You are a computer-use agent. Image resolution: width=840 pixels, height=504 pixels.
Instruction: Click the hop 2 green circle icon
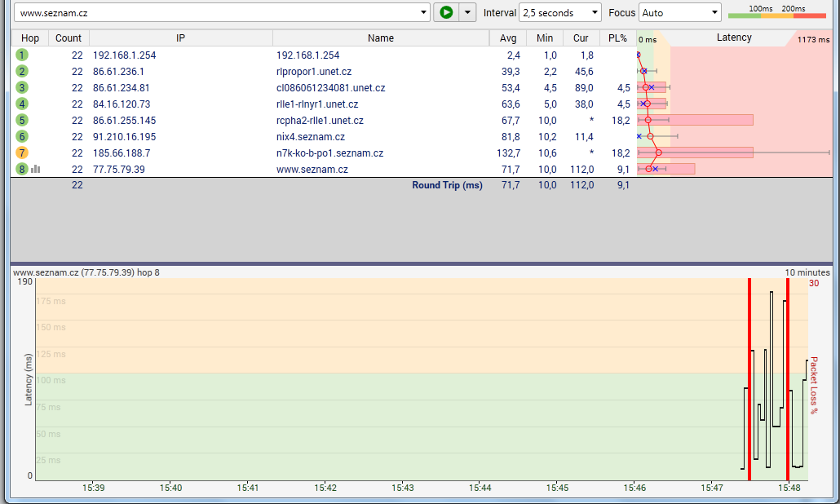coord(22,71)
